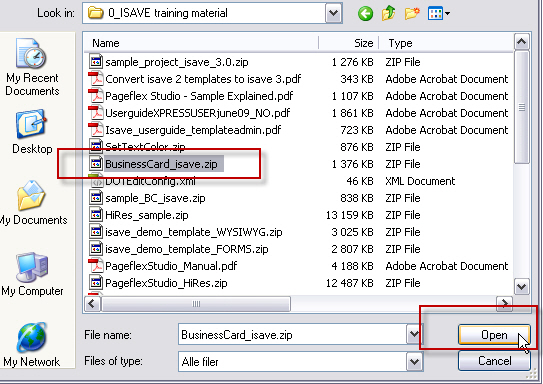Select 'isave_demo_template_WYSIWYG.zip' name
The height and width of the screenshot is (384, 543).
pyautogui.click(x=194, y=232)
